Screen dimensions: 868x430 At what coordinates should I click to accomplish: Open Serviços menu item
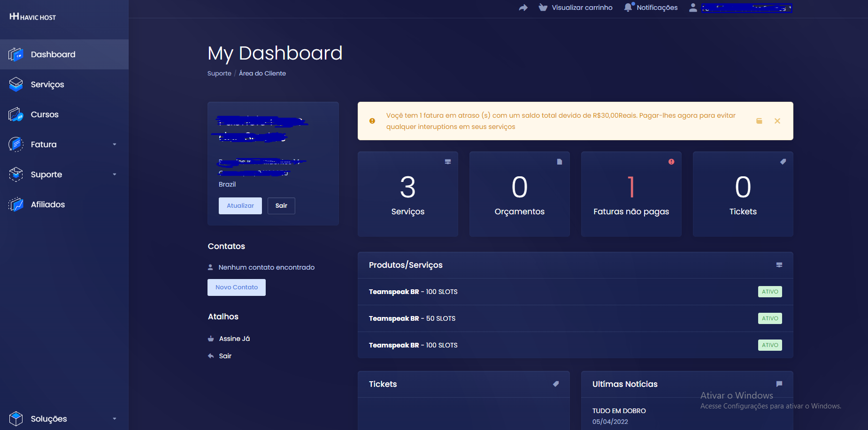coord(64,84)
